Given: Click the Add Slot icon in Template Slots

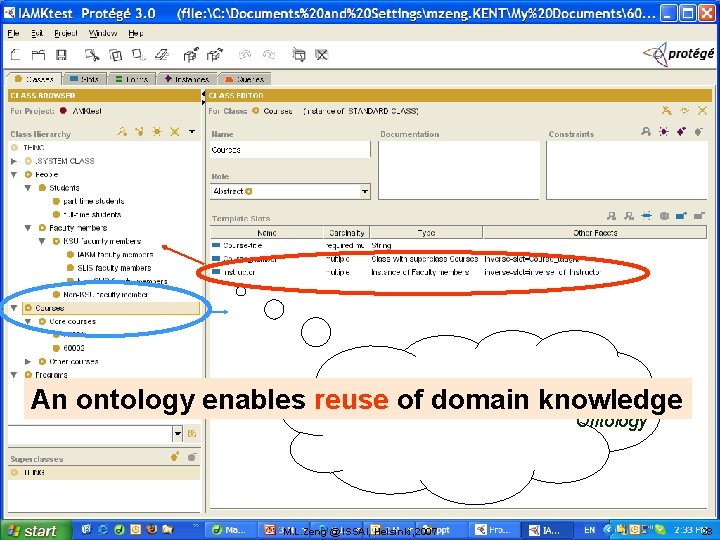Looking at the screenshot, I should 681,216.
